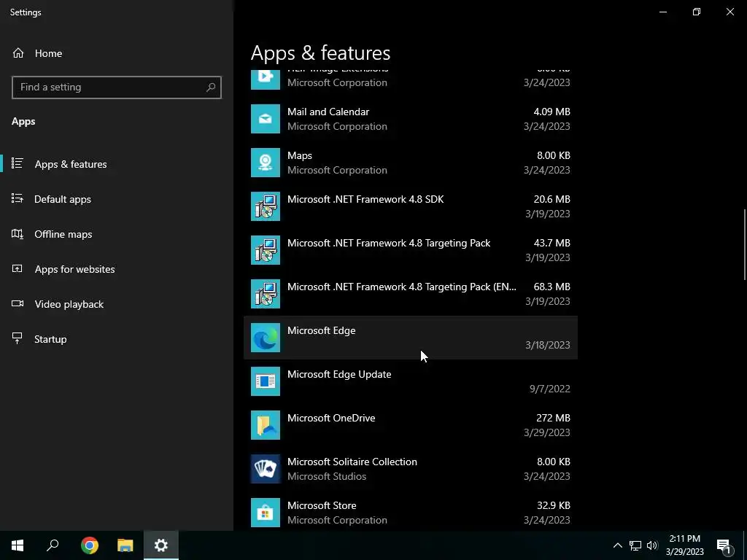Select the Offline maps sidebar icon
The height and width of the screenshot is (560, 747).
(18, 234)
